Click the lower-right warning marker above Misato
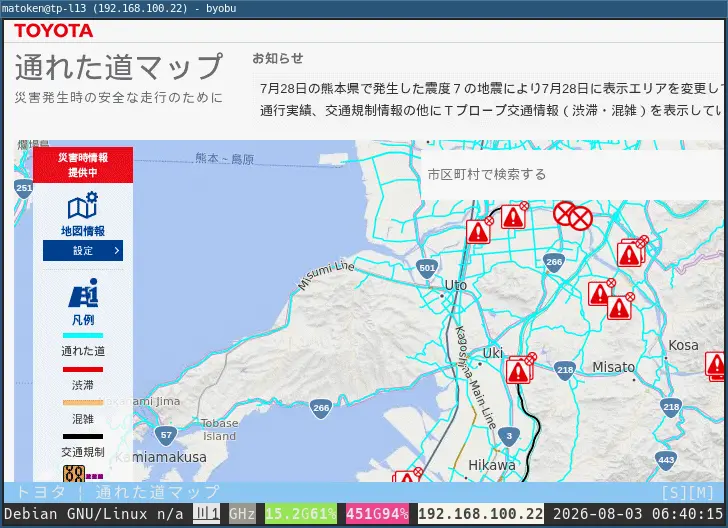This screenshot has width=728, height=528. [x=620, y=307]
